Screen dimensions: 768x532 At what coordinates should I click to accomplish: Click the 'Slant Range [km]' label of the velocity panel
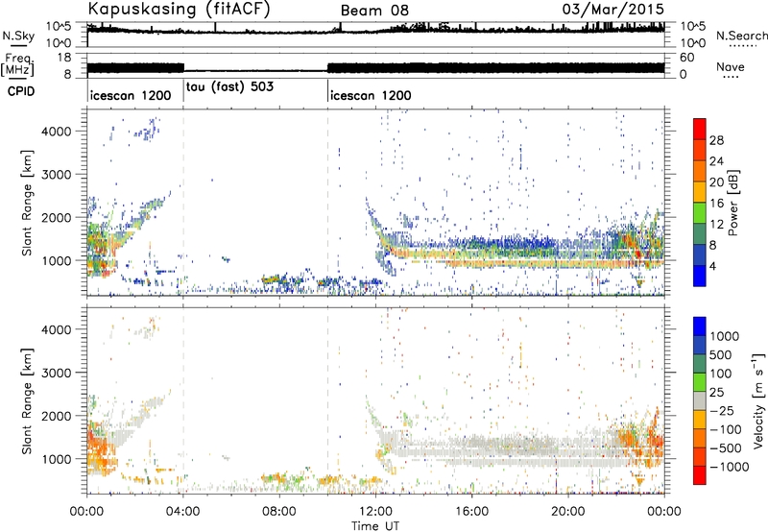[x=28, y=401]
